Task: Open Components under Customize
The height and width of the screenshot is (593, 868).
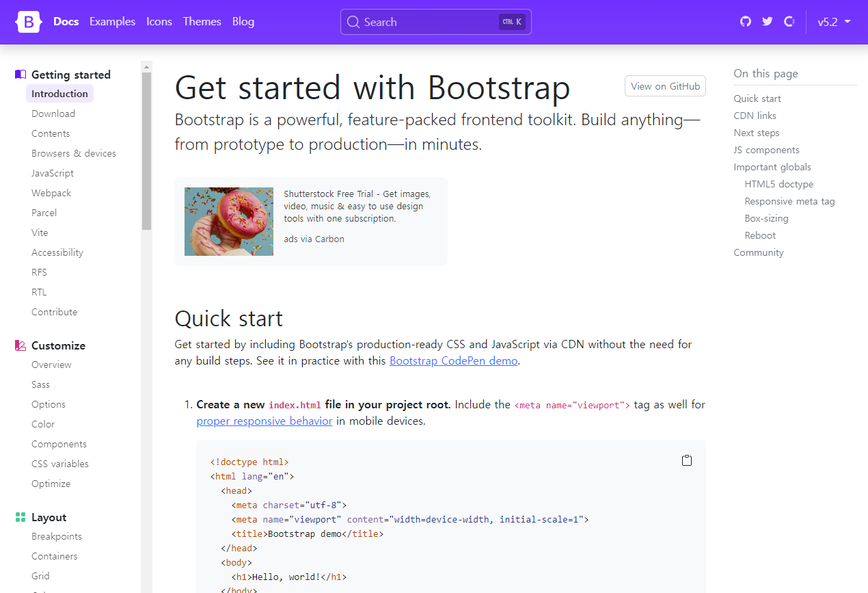Action: pos(59,444)
